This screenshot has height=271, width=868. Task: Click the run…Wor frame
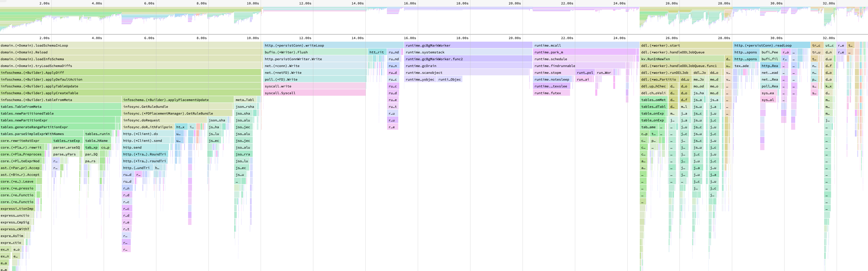coord(604,72)
